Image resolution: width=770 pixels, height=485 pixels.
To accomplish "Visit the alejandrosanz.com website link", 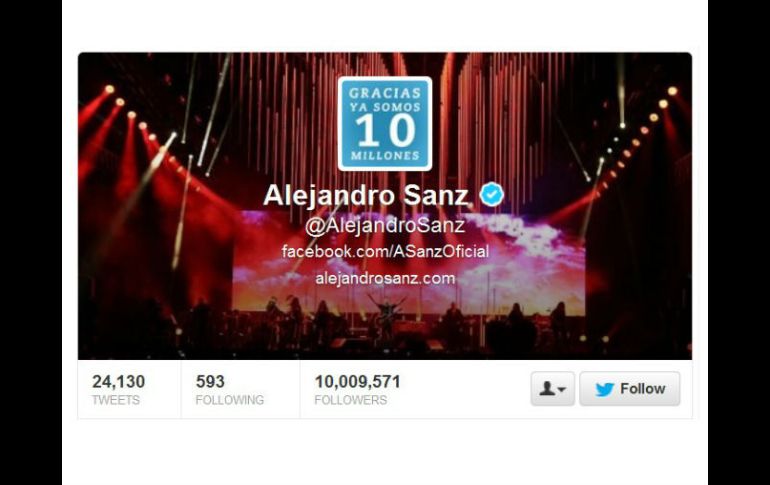I will pyautogui.click(x=385, y=278).
